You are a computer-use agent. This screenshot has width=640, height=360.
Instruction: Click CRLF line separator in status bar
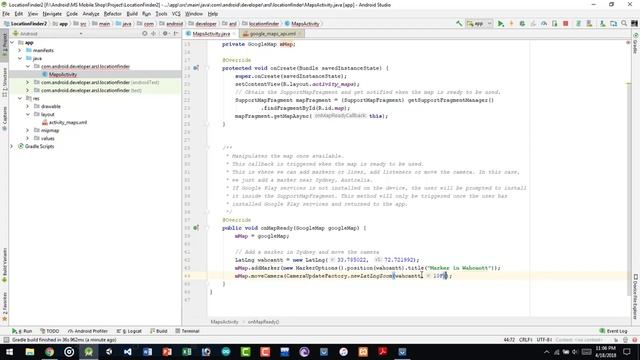(525, 340)
